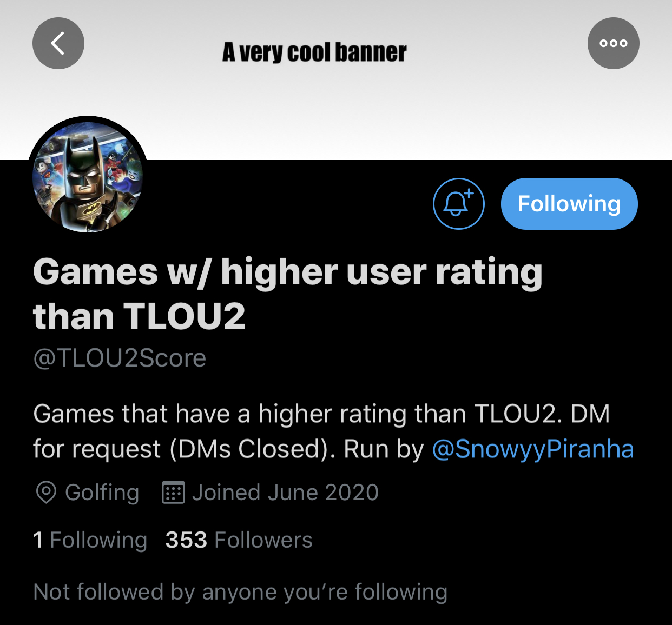Tap the 'A very cool banner' header image
672x625 pixels.
click(x=336, y=80)
